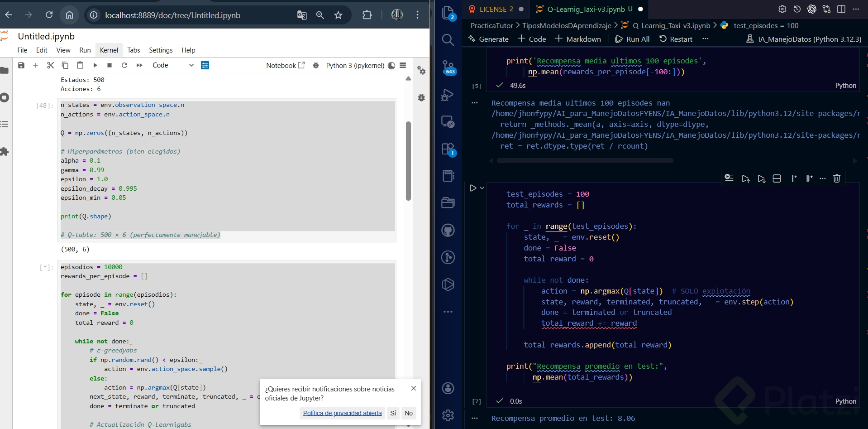Image resolution: width=868 pixels, height=429 pixels.
Task: Click No on the Jupyter notifications prompt
Action: 409,413
